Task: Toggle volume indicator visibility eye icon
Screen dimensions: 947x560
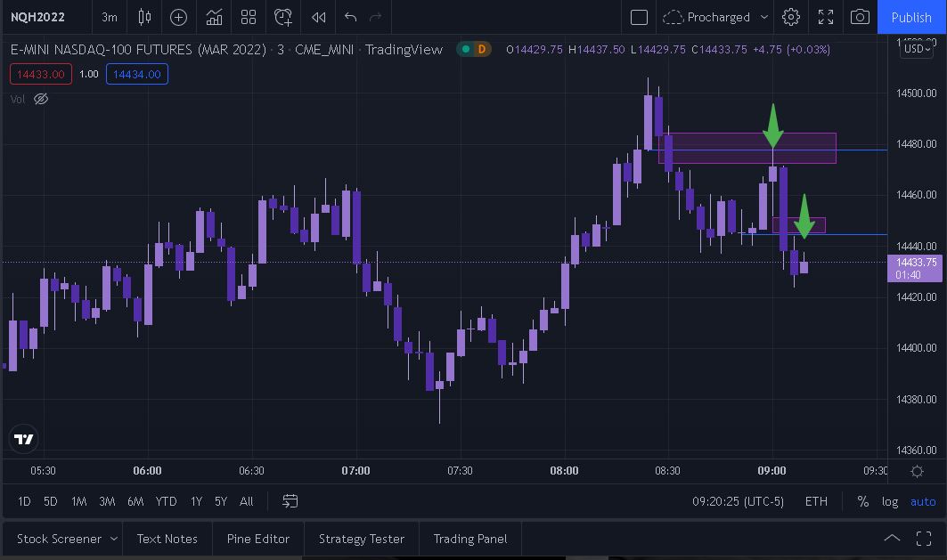Action: click(41, 99)
